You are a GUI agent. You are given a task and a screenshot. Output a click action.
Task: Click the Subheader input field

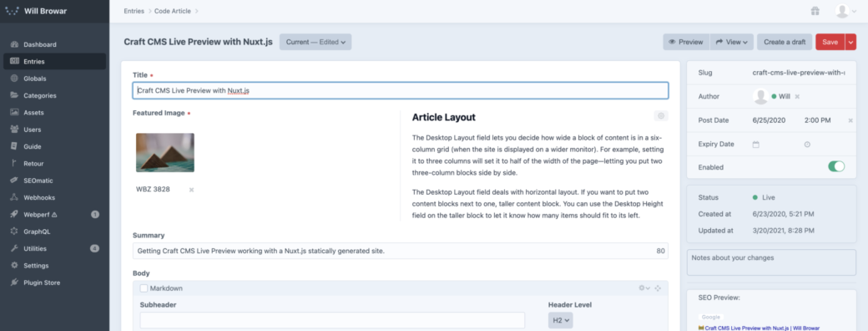pyautogui.click(x=332, y=320)
